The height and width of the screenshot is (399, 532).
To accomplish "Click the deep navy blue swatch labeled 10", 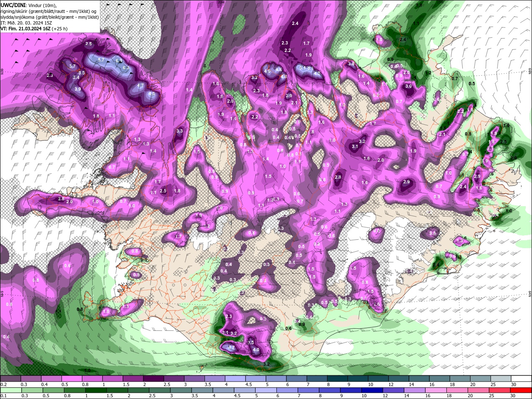I will point(371,390).
